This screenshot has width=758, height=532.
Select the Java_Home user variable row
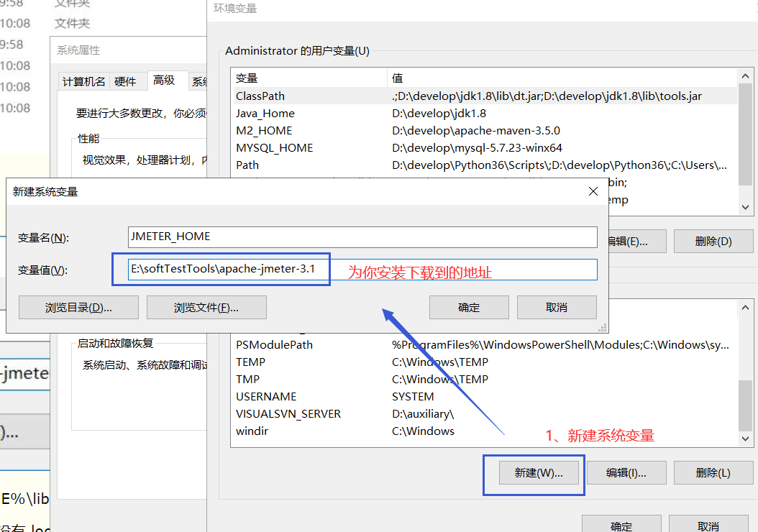coord(486,113)
